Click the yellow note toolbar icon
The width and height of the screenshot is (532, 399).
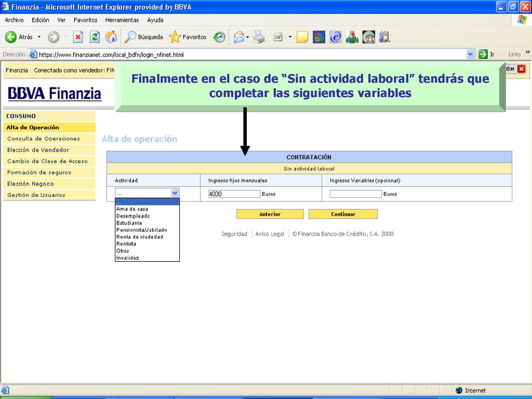(302, 37)
